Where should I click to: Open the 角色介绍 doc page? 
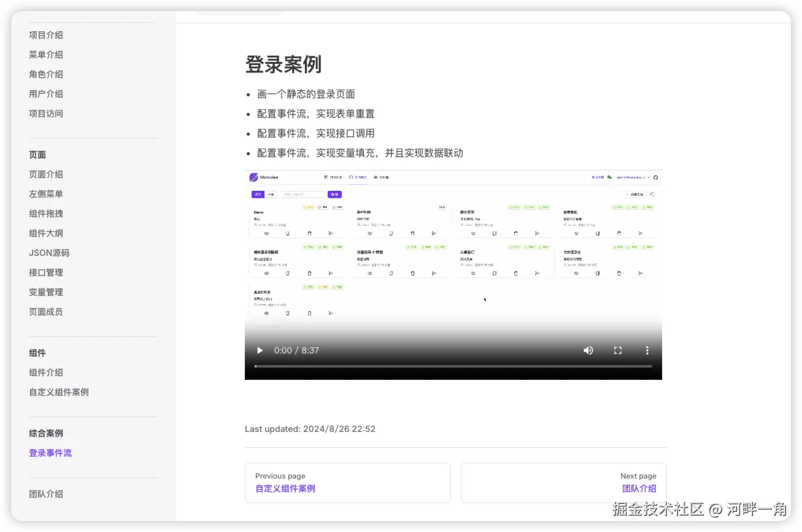pos(46,74)
